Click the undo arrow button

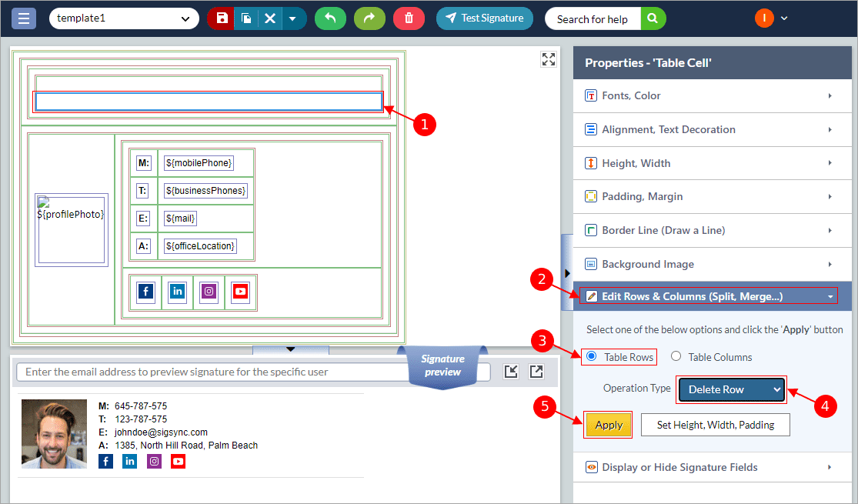click(x=330, y=18)
